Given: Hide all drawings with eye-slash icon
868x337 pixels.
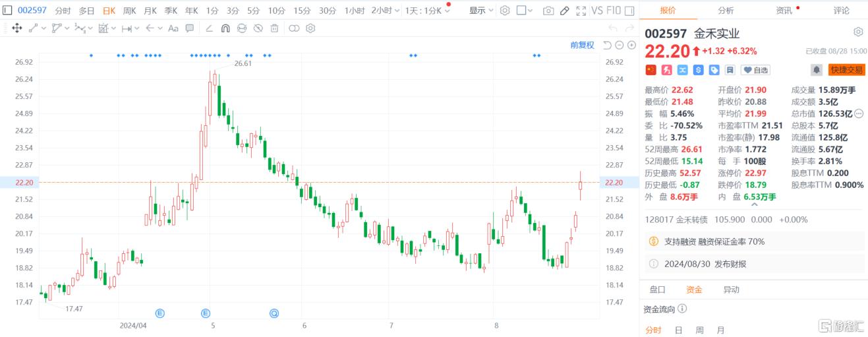Looking at the screenshot, I should 258,28.
